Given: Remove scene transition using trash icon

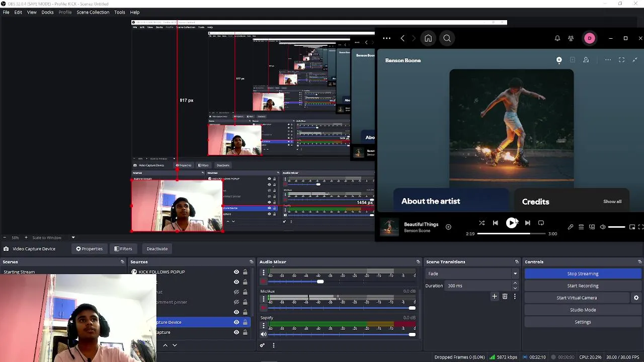Looking at the screenshot, I should pyautogui.click(x=505, y=297).
